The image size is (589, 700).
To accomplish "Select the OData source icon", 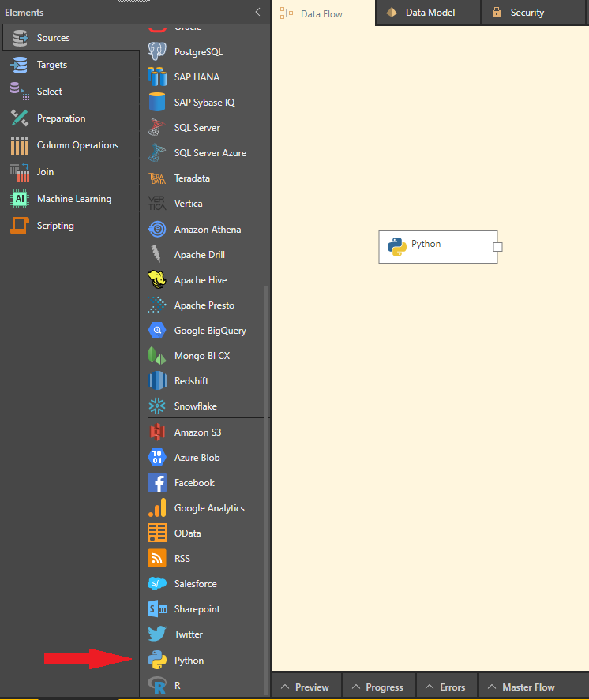I will click(x=157, y=533).
